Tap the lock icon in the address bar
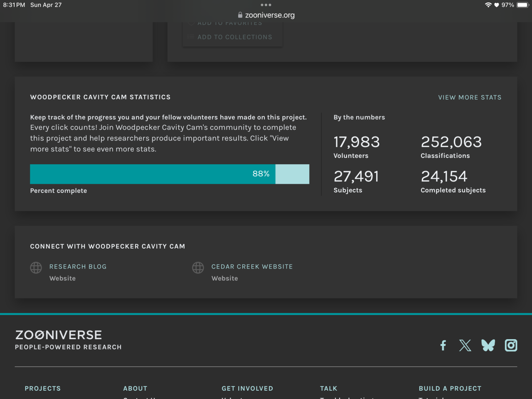 click(240, 15)
